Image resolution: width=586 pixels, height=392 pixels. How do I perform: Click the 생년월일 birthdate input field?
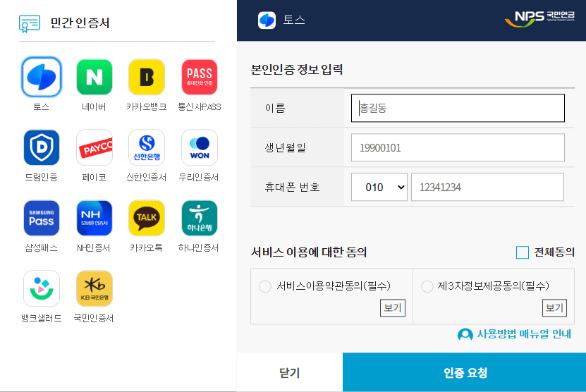[458, 147]
